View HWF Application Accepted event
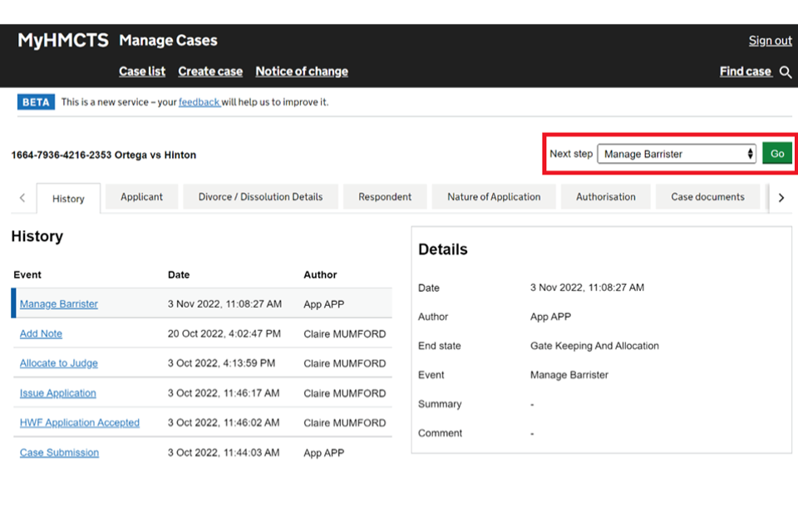The width and height of the screenshot is (798, 532). coord(80,423)
